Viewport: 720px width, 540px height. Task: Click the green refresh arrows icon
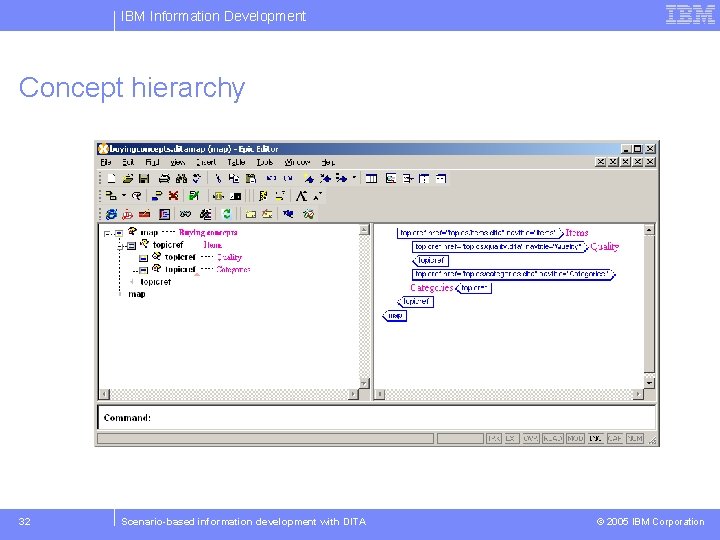[x=226, y=214]
